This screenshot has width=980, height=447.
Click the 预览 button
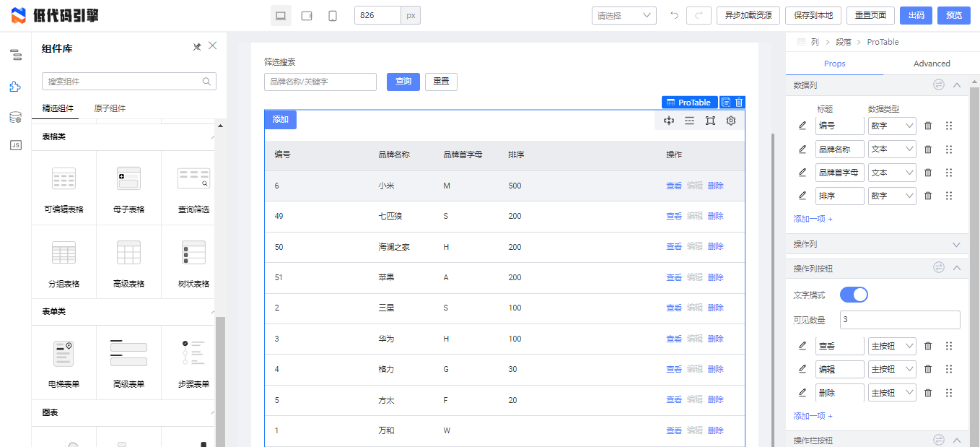coord(954,15)
